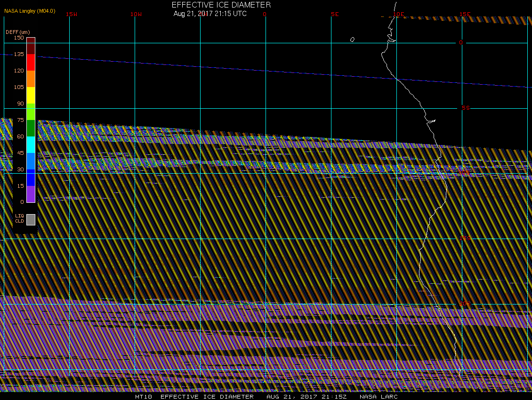Screen dimensions: 532x400
Task: Click the '90' legend value
Action: [x=21, y=104]
